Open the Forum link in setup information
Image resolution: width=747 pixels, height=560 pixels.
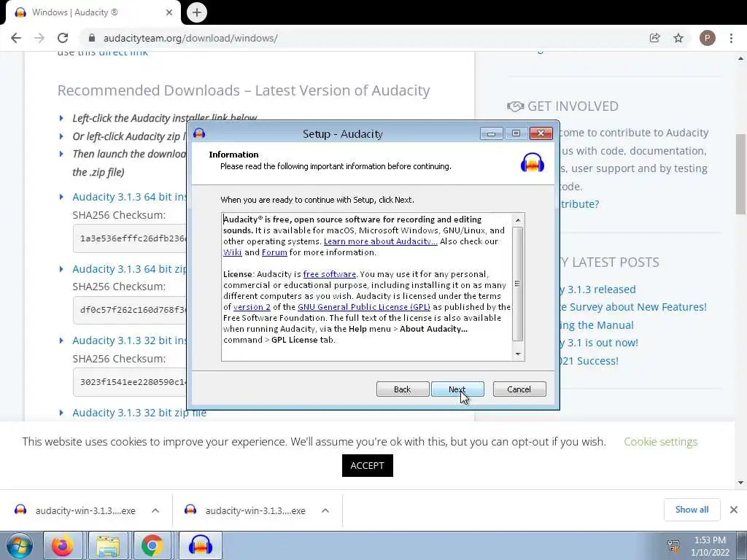point(274,252)
